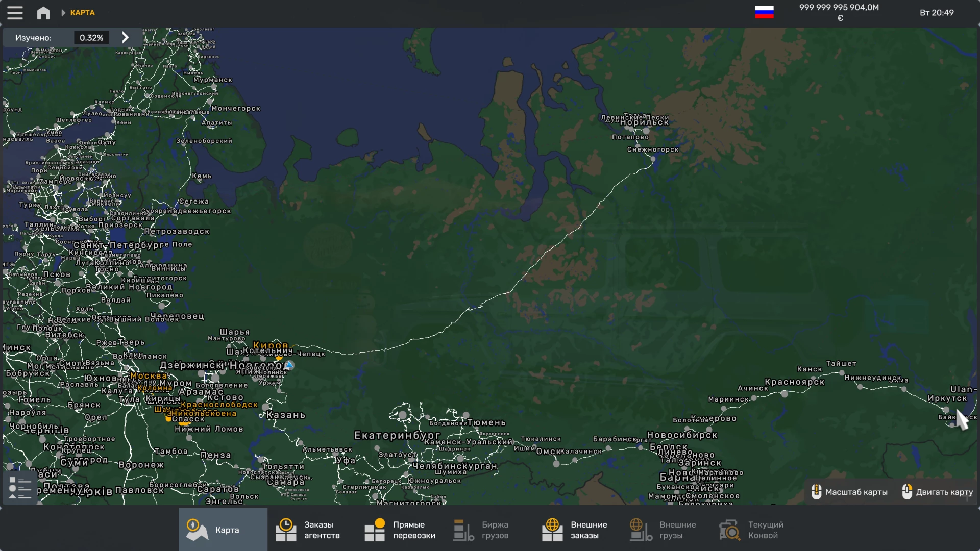Click the Вт 20:49 game clock
The width and height of the screenshot is (980, 551).
coord(937,13)
